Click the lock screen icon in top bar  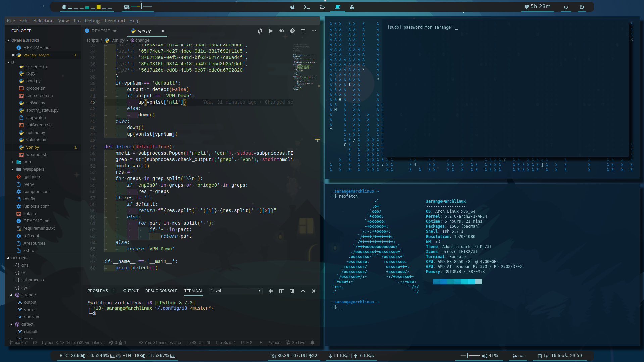tap(352, 7)
